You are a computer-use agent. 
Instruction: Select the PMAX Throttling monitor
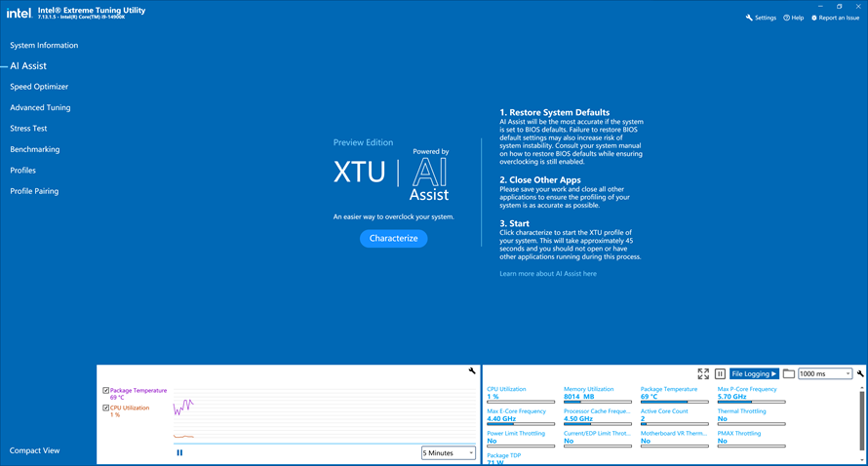(751, 440)
